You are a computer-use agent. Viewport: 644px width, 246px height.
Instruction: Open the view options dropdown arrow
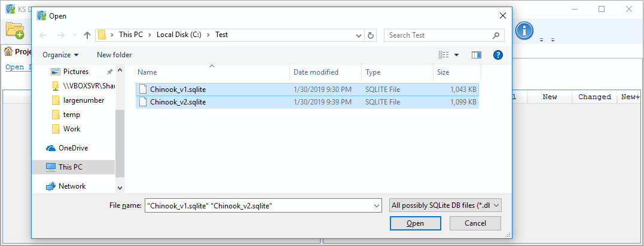[456, 55]
